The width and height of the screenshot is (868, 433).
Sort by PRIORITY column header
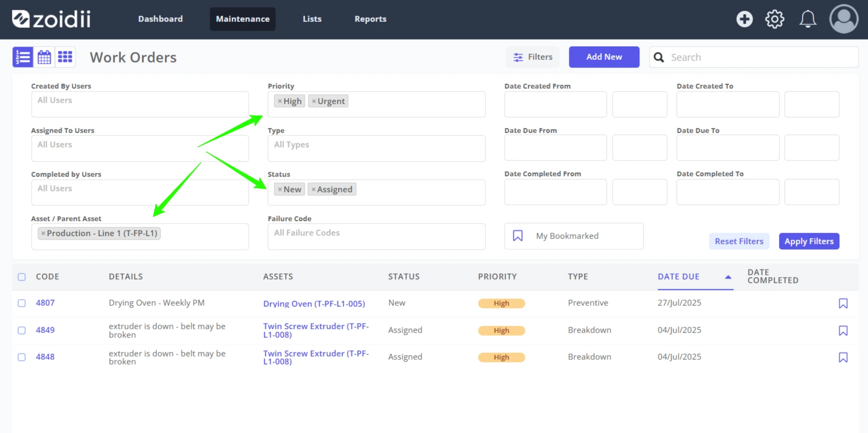[498, 277]
